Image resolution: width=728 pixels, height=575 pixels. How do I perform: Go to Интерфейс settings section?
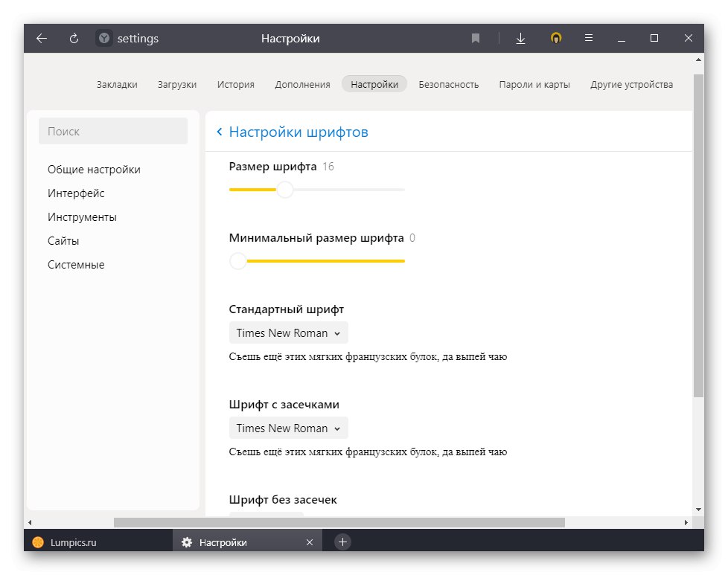(x=76, y=193)
